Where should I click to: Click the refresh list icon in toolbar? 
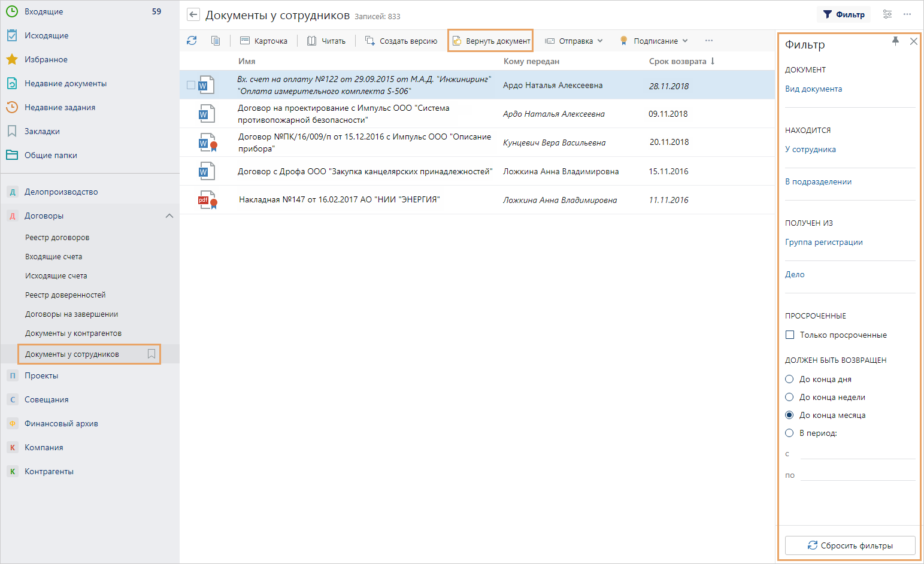click(192, 41)
